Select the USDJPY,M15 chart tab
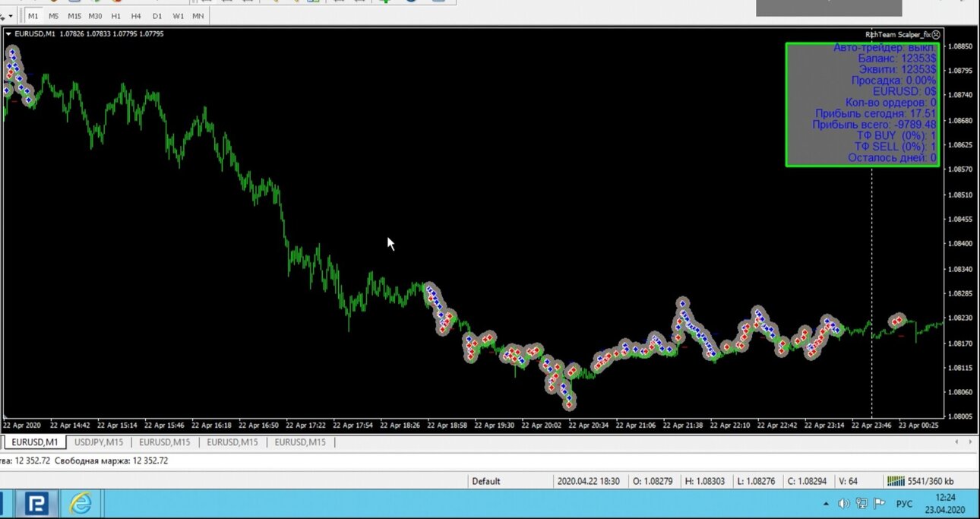This screenshot has height=519, width=980. tap(99, 441)
